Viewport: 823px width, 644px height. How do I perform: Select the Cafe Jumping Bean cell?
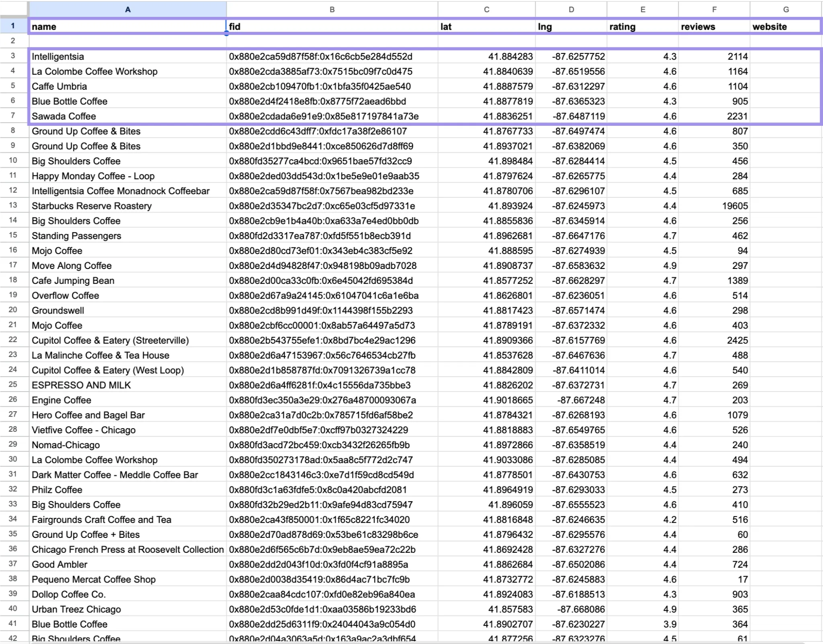coord(127,280)
